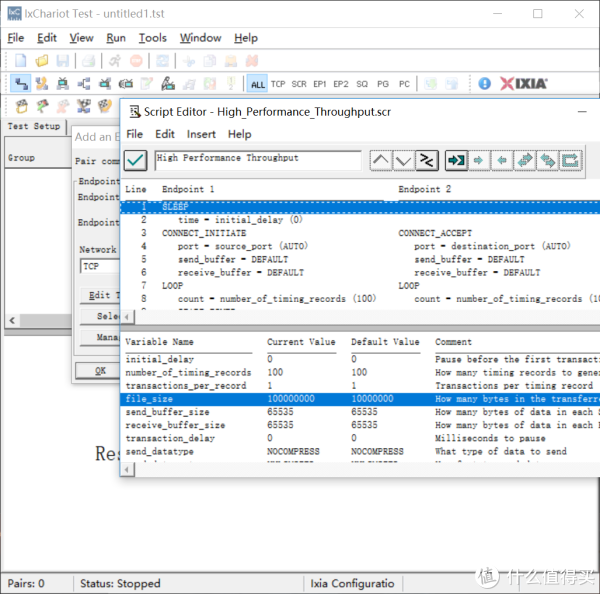This screenshot has width=600, height=594.
Task: Click the Cut scissors icon
Action: pyautogui.click(x=189, y=60)
